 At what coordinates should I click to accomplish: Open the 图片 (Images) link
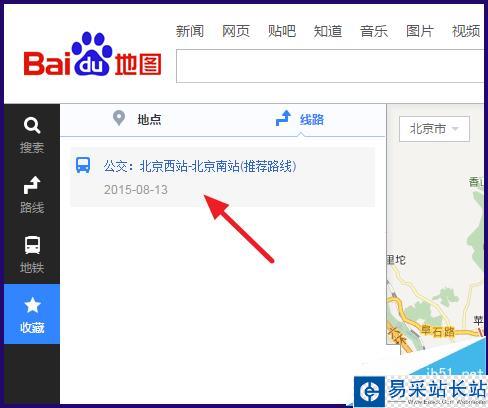point(420,31)
